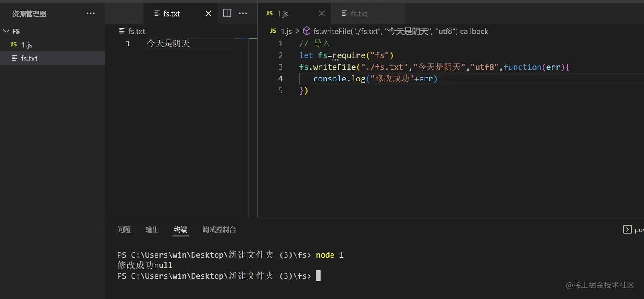Select the fs.txt file icon in Explorer
This screenshot has width=644, height=299.
point(14,58)
